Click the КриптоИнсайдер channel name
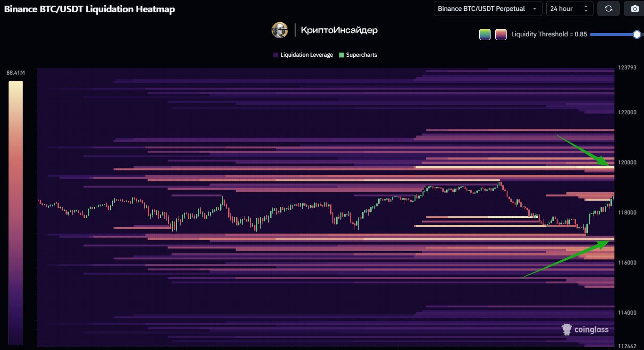The width and height of the screenshot is (644, 350). tap(339, 30)
